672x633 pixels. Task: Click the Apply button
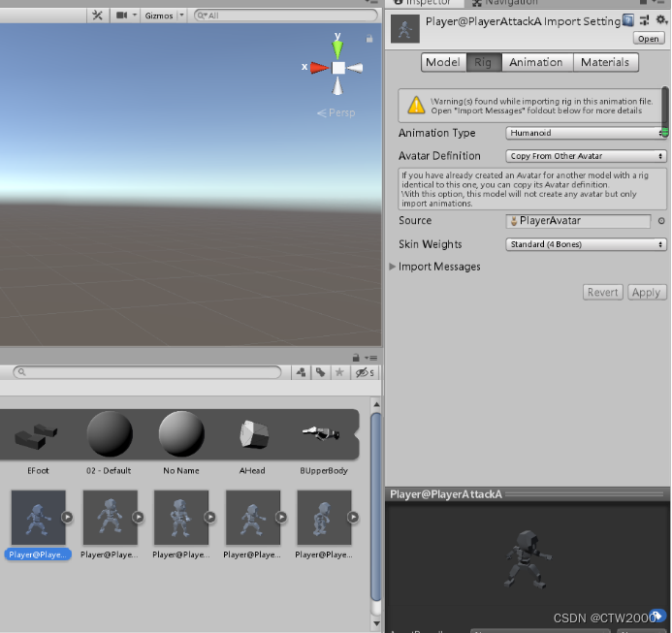(x=647, y=293)
